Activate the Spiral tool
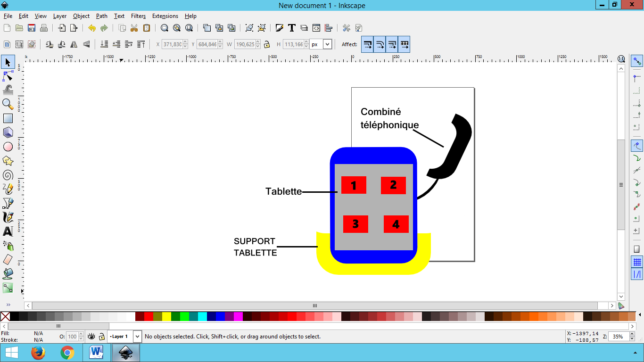Viewport: 644px width, 362px height. point(8,175)
